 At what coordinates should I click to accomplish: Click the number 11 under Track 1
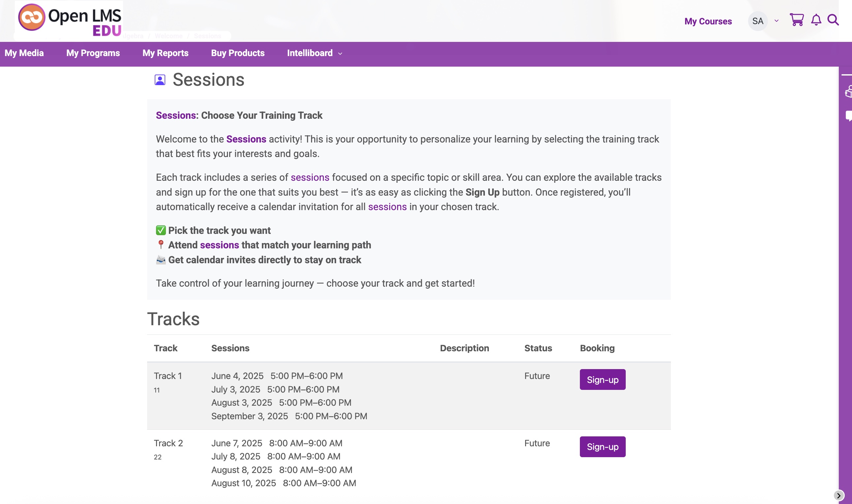pyautogui.click(x=157, y=390)
